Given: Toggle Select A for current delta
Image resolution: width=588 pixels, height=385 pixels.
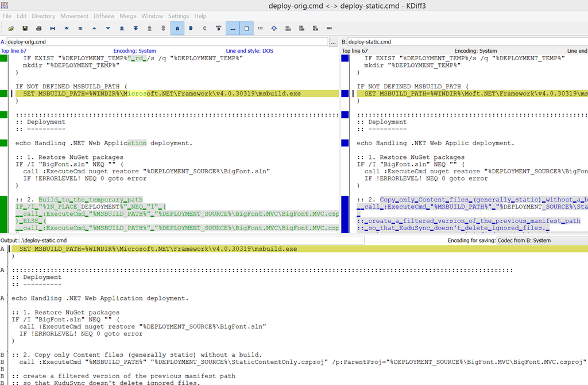Looking at the screenshot, I should tap(177, 28).
